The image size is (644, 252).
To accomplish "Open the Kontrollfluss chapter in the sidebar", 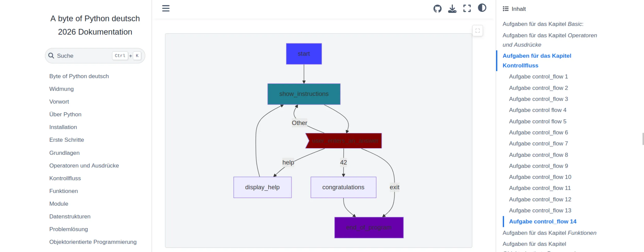I will tap(65, 178).
